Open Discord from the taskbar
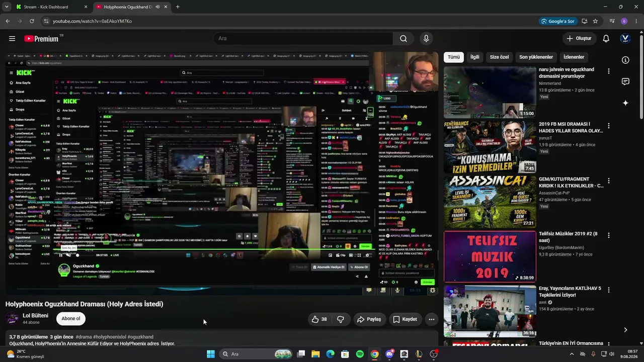 [389, 354]
